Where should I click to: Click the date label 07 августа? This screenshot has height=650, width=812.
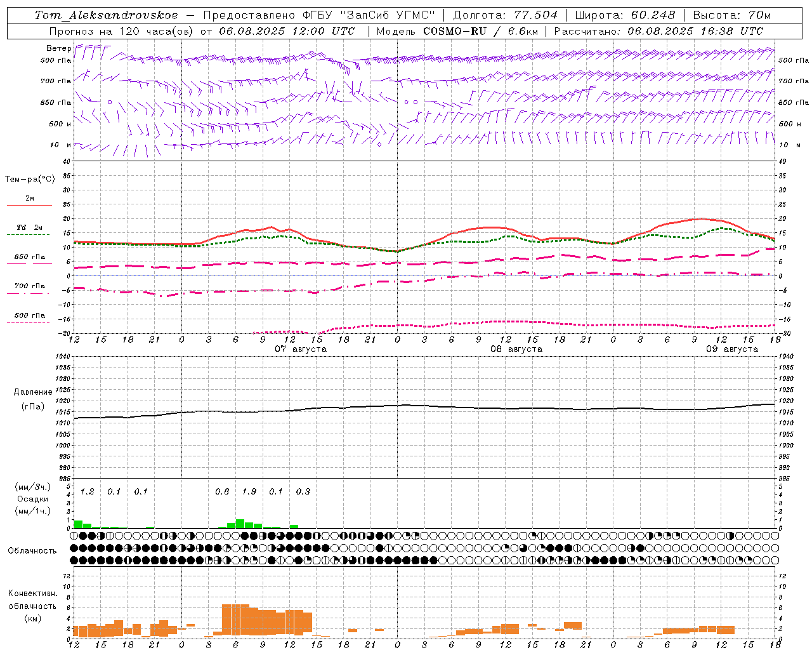300,349
